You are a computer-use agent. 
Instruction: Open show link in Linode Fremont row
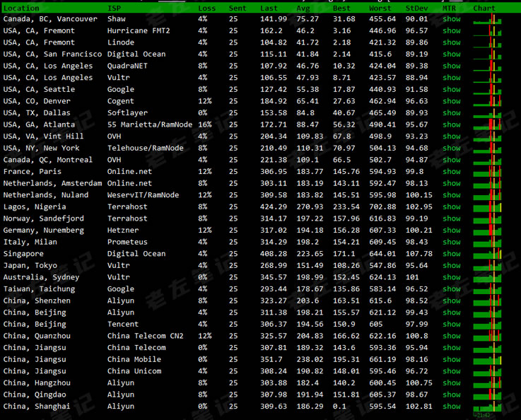click(x=452, y=42)
